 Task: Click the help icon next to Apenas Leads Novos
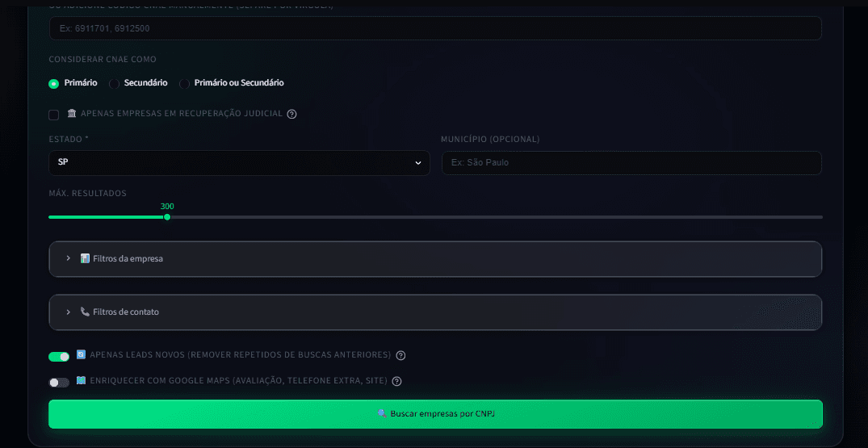pyautogui.click(x=400, y=355)
